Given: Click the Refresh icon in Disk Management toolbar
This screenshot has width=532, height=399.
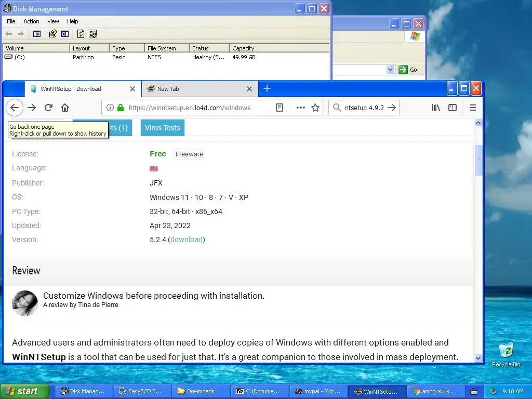Looking at the screenshot, I should [81, 34].
